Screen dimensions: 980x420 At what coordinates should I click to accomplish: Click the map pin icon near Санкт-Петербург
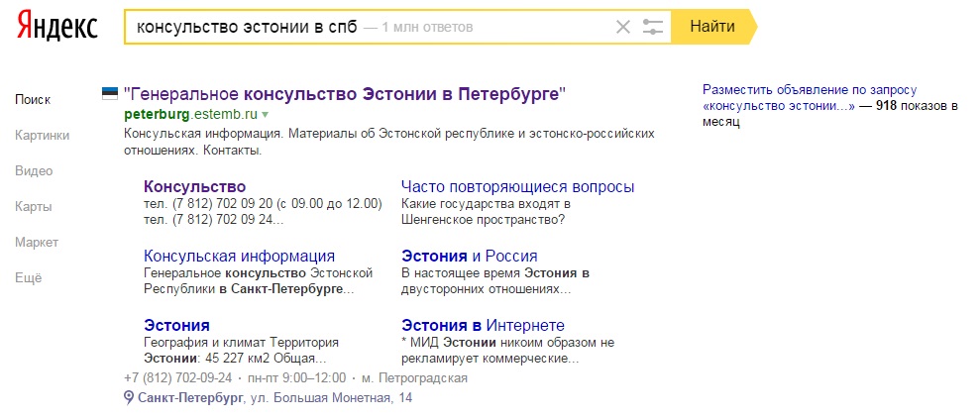(129, 397)
